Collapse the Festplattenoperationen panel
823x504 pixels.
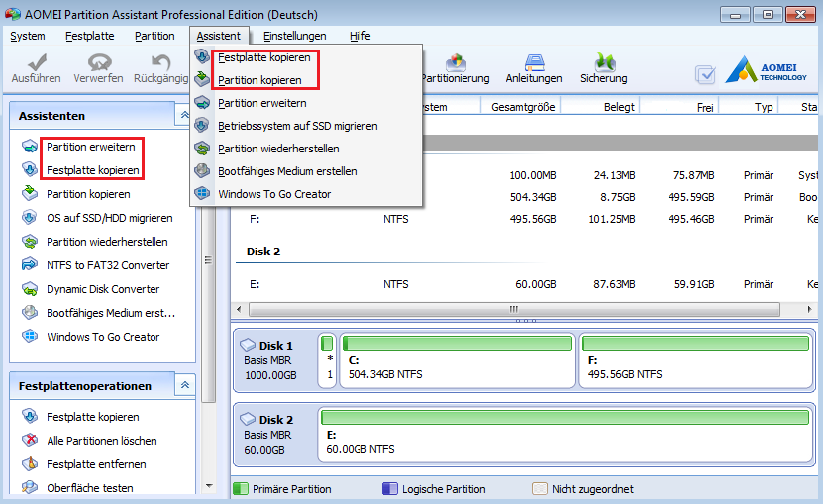tap(185, 385)
